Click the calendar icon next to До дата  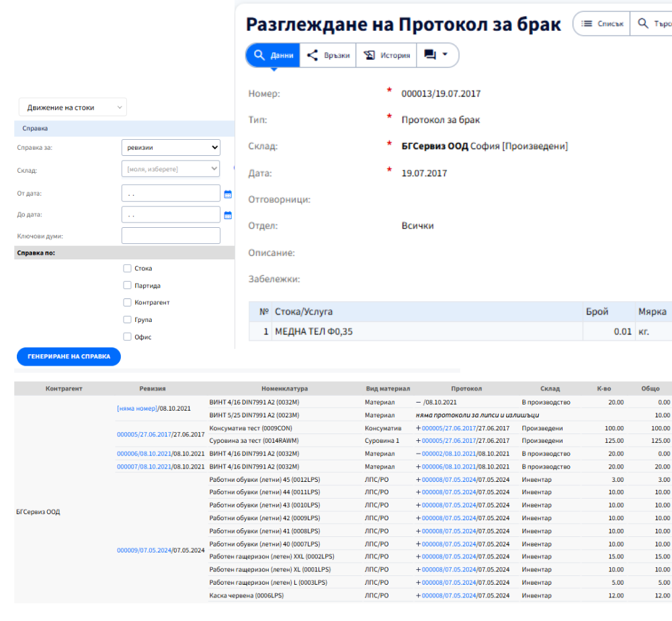click(x=228, y=216)
